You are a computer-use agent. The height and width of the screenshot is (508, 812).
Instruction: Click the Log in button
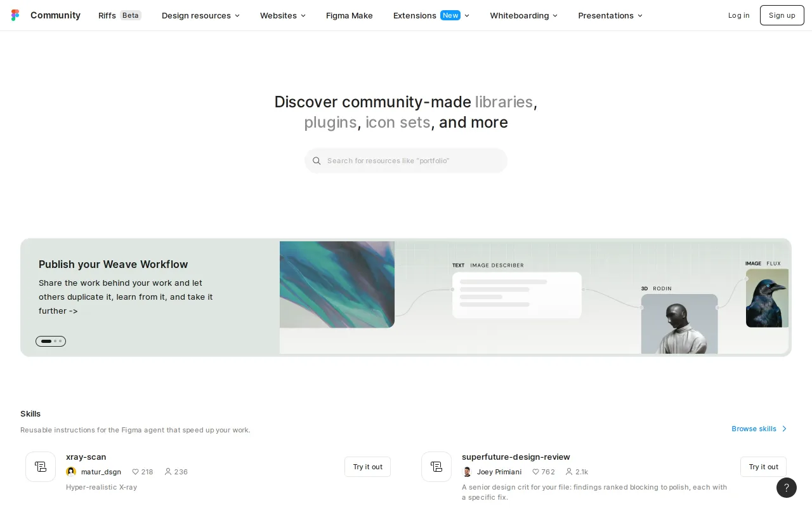tap(738, 15)
